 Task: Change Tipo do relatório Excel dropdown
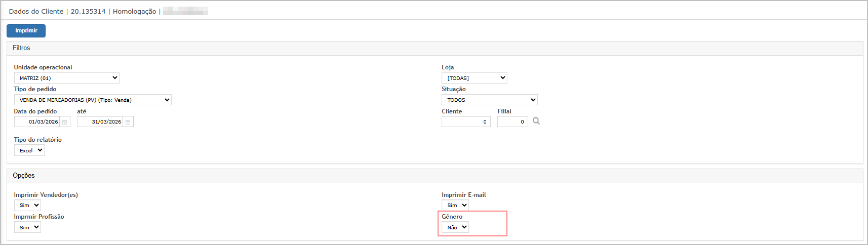click(29, 150)
